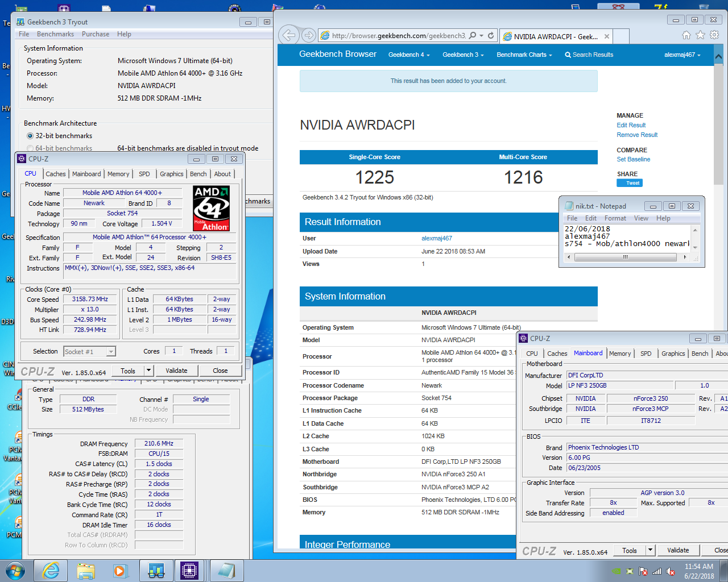Refresh the Geekbench Browser page

(491, 35)
